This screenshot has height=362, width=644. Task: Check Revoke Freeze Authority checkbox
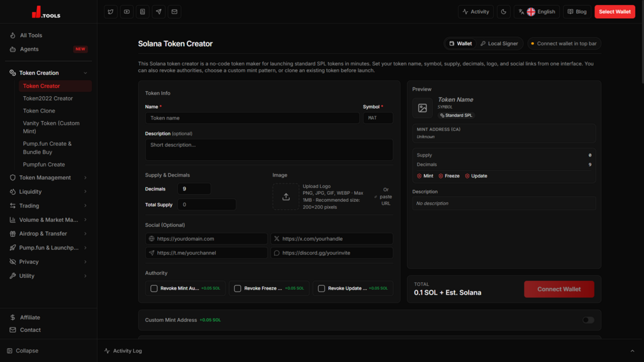237,288
